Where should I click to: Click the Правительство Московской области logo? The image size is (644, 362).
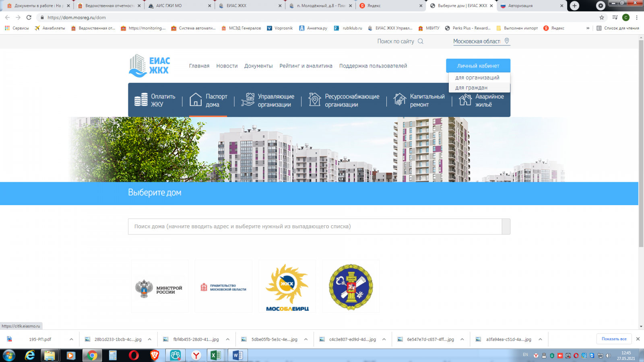coord(223,286)
